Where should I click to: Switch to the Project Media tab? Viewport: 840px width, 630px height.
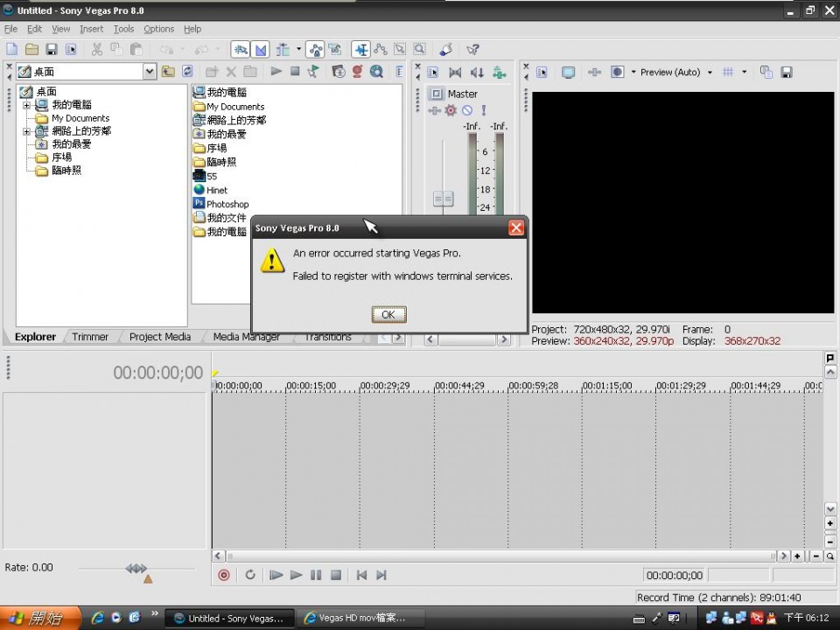[x=159, y=337]
